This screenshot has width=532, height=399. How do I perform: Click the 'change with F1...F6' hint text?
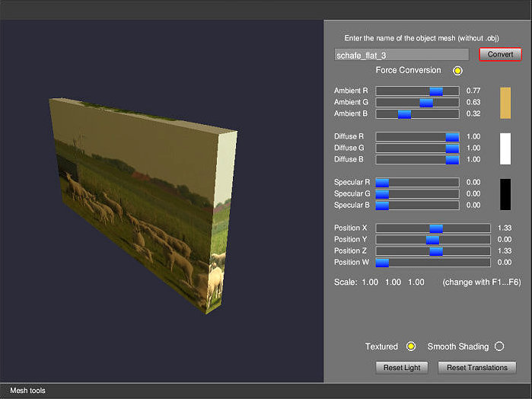tap(482, 282)
